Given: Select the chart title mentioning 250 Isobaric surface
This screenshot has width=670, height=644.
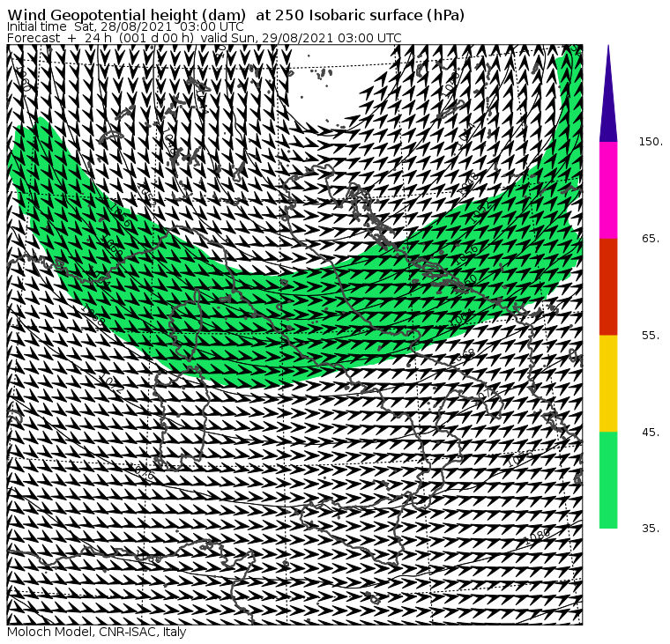Looking at the screenshot, I should pyautogui.click(x=236, y=15).
